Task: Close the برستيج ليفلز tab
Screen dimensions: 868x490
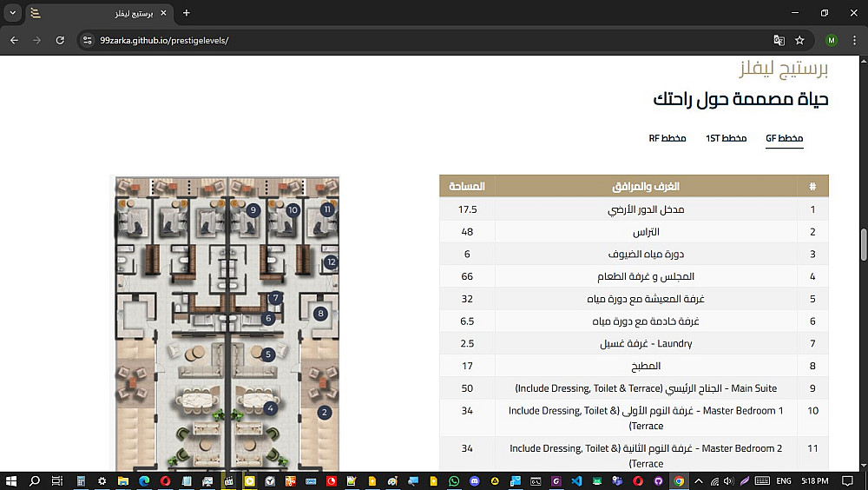Action: point(163,13)
